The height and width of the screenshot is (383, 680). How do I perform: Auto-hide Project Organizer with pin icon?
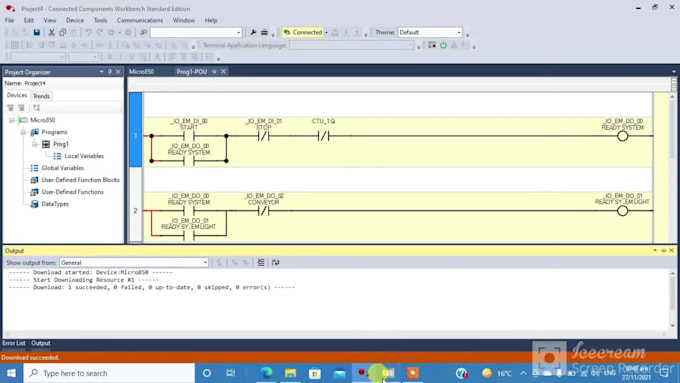coord(110,72)
